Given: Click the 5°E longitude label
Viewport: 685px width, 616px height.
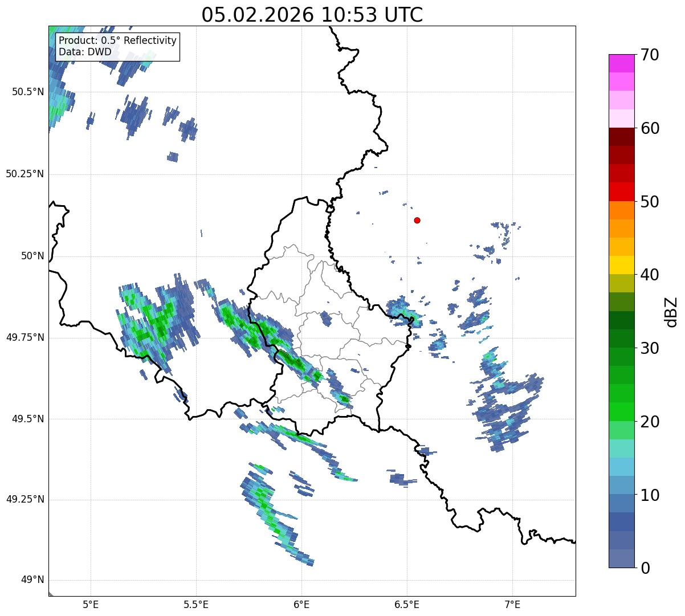Looking at the screenshot, I should tap(91, 604).
